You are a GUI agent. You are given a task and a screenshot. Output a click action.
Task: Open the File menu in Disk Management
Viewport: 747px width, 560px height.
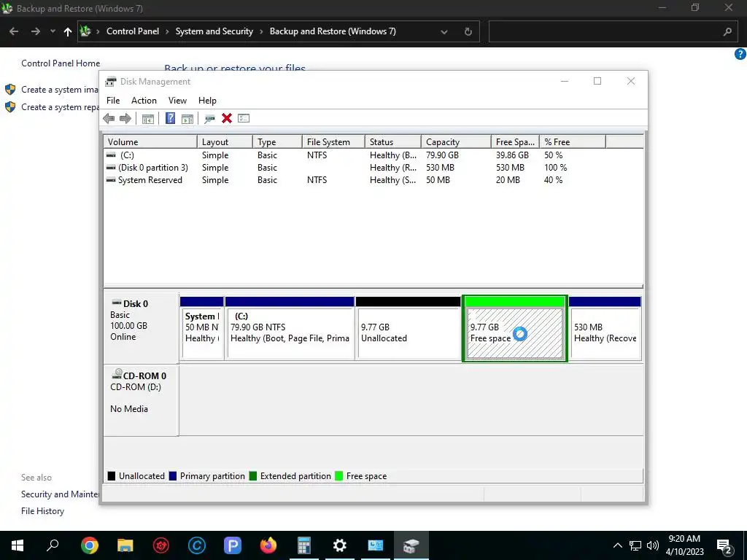[x=113, y=101]
